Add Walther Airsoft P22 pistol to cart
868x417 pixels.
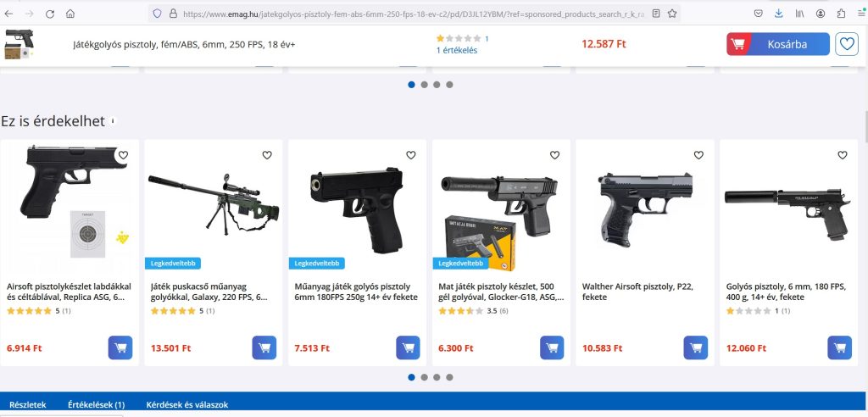tap(695, 347)
